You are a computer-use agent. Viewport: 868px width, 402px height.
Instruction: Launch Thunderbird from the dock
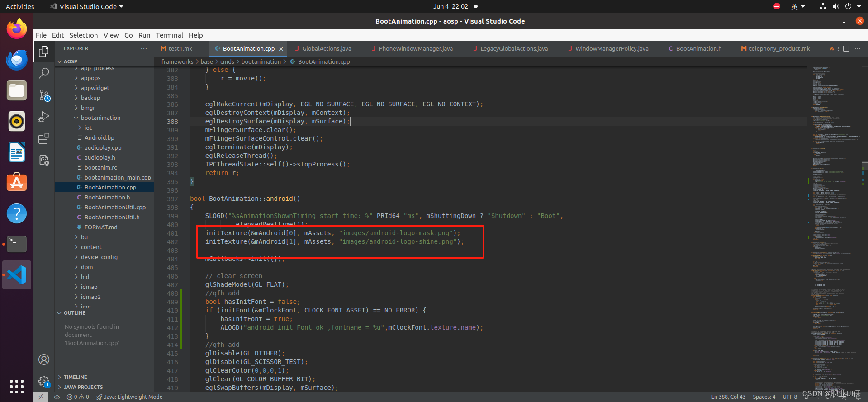point(17,60)
